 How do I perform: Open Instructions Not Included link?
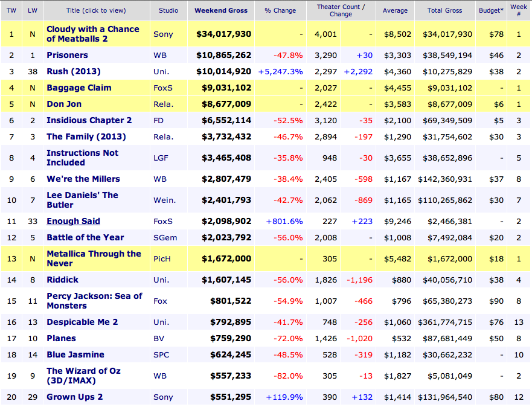click(x=83, y=158)
